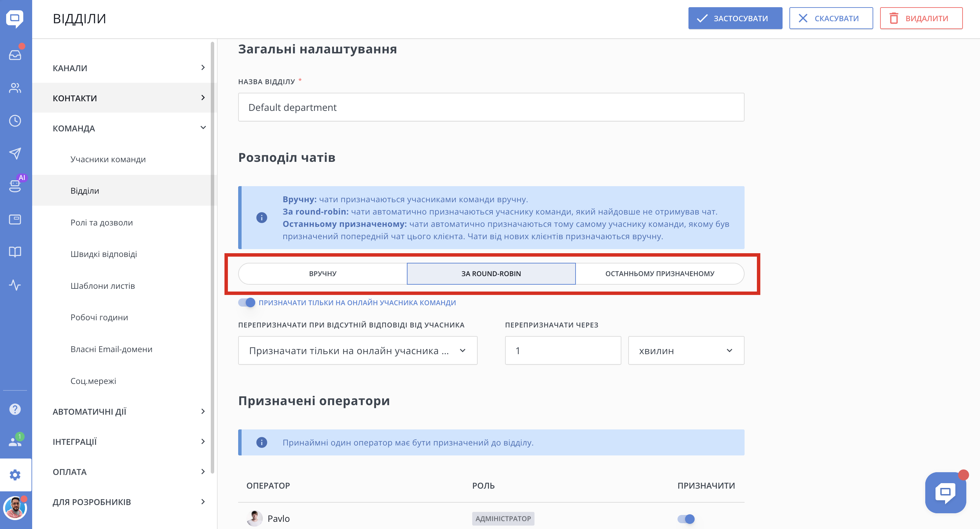The image size is (980, 529).
Task: Open the 'хвилин' time unit dropdown
Action: coord(686,351)
